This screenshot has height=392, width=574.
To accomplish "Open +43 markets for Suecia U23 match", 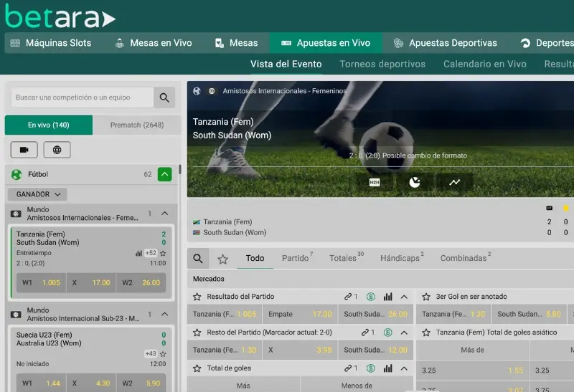I will pos(151,353).
